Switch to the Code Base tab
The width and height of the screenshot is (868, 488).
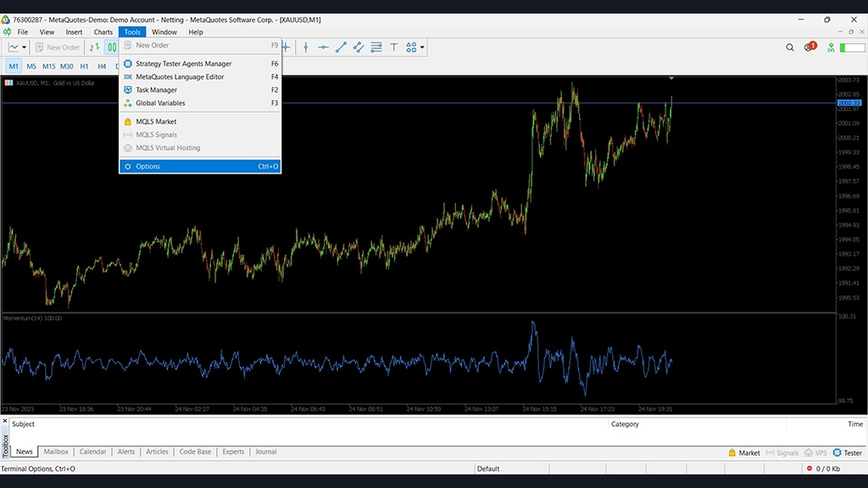[196, 452]
